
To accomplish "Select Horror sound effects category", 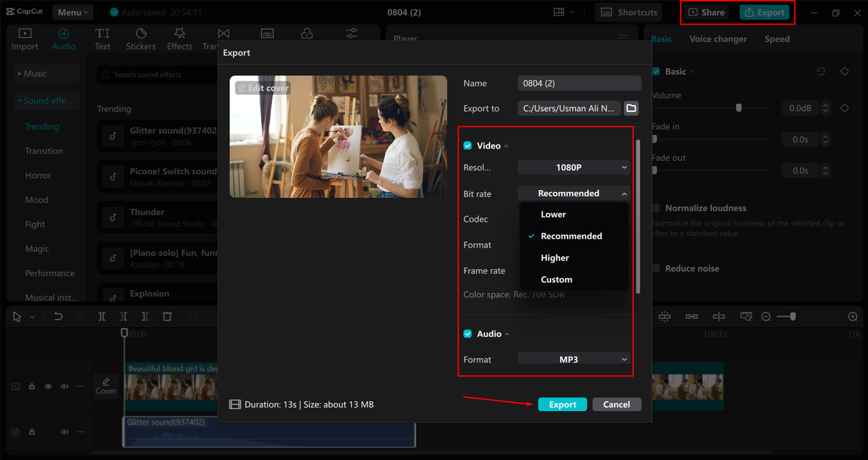I will (x=38, y=175).
